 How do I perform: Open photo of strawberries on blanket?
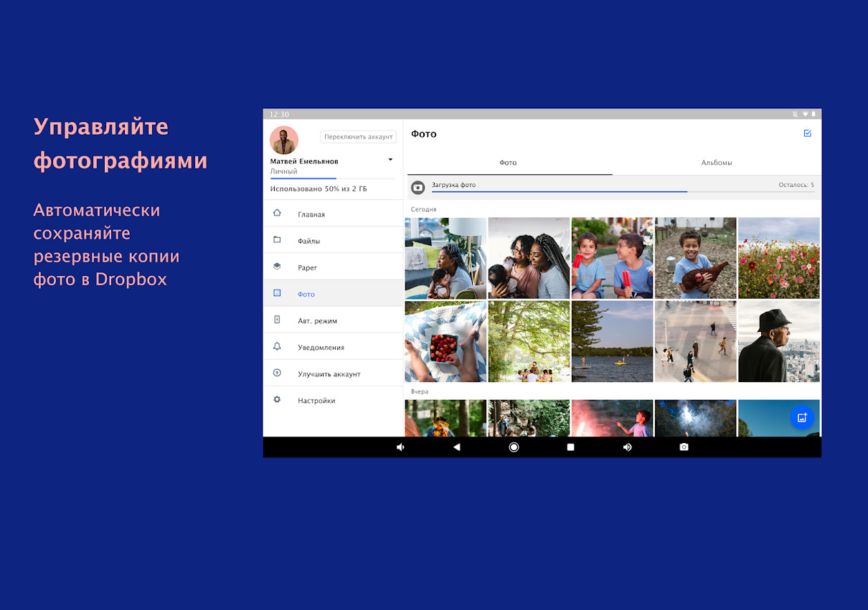click(445, 341)
